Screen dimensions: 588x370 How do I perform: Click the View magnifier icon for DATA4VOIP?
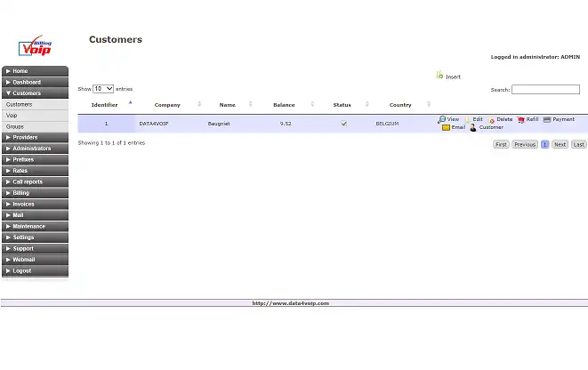pos(441,119)
